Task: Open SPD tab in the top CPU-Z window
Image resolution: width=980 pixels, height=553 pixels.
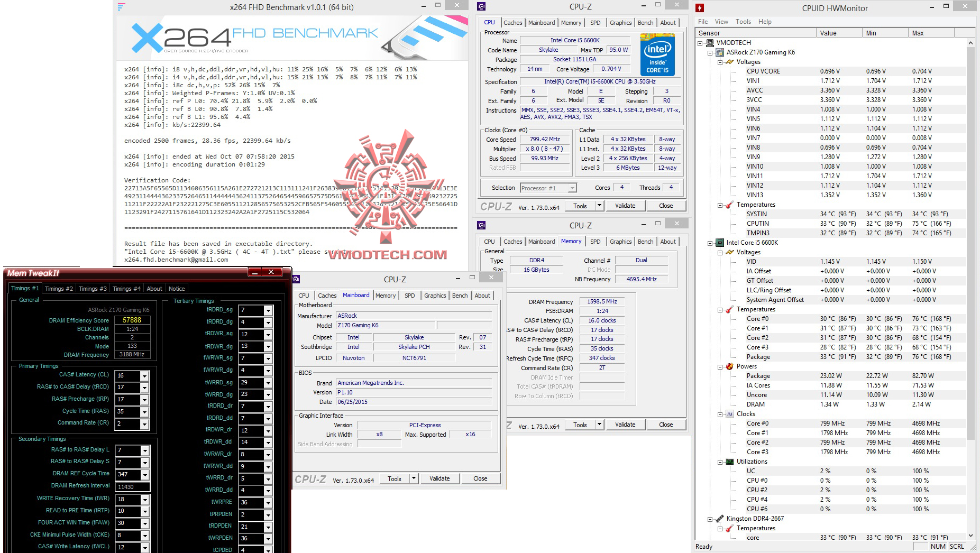Action: coord(596,23)
